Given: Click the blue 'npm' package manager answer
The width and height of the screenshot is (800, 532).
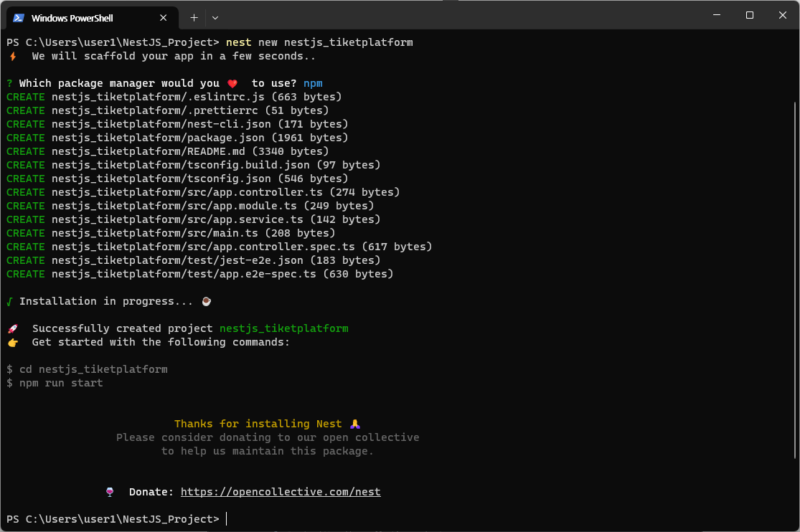Looking at the screenshot, I should coord(313,84).
